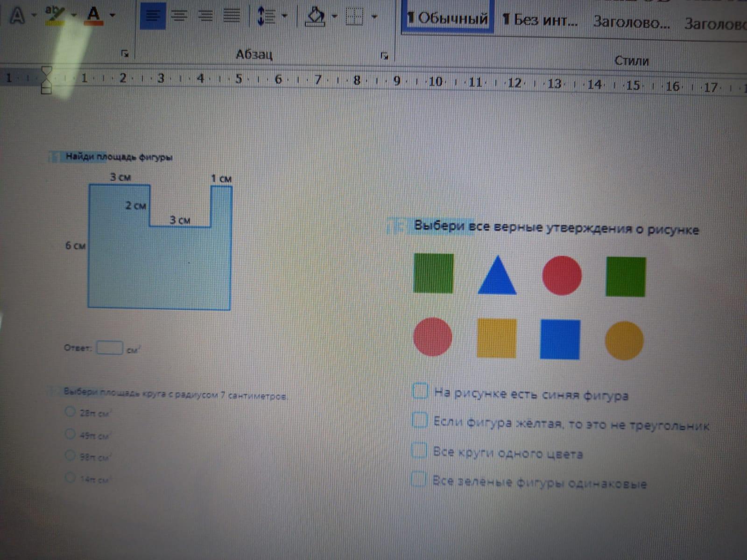Center the paragraph text
Viewport: 747px width, 560px height.
pos(179,16)
